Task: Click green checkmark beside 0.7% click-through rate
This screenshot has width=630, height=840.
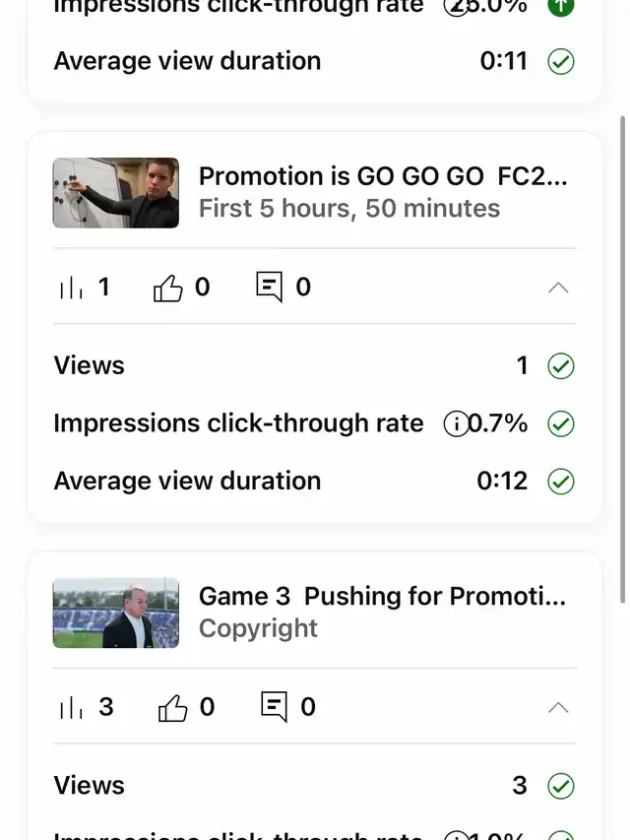Action: click(560, 424)
